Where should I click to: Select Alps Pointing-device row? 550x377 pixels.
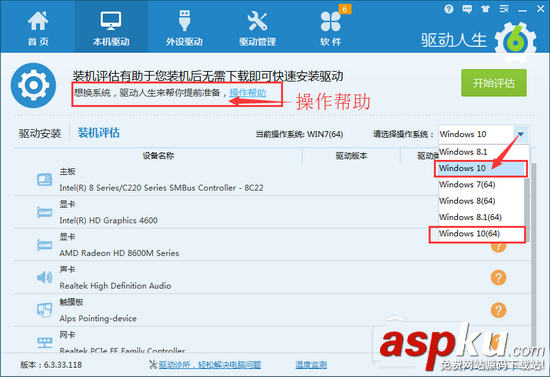(272, 310)
